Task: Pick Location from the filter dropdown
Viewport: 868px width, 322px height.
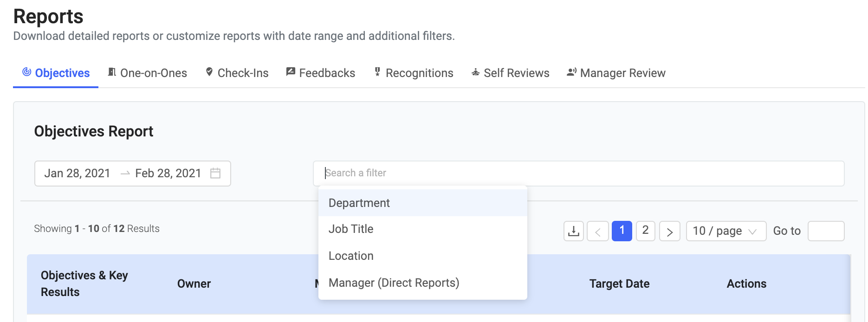Action: coord(351,256)
